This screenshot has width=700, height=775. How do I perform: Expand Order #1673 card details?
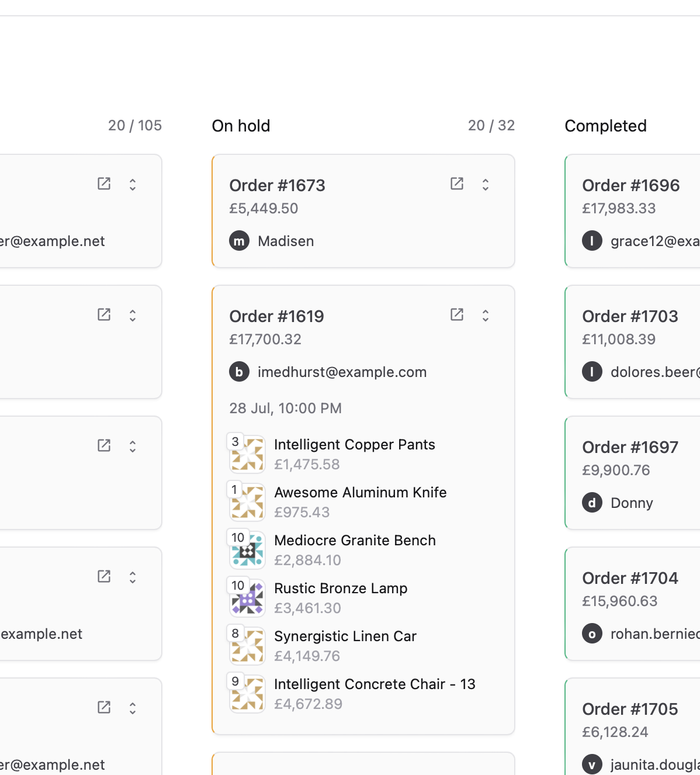[x=486, y=185]
